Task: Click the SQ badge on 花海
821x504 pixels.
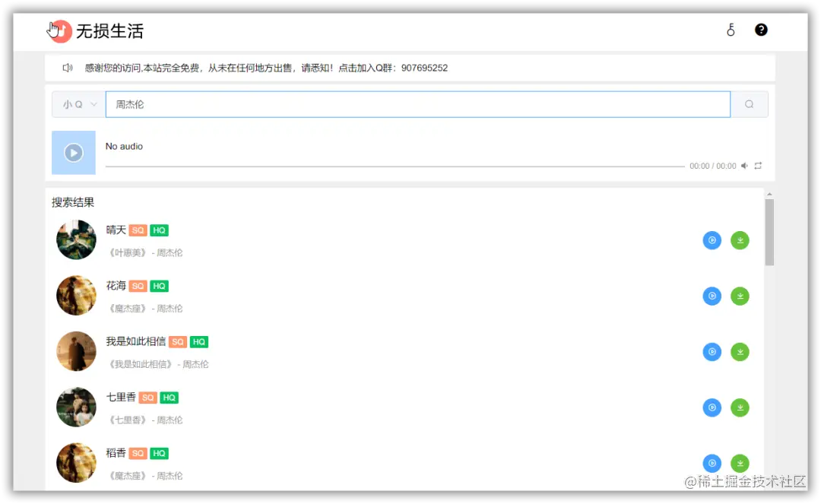Action: [x=138, y=287]
